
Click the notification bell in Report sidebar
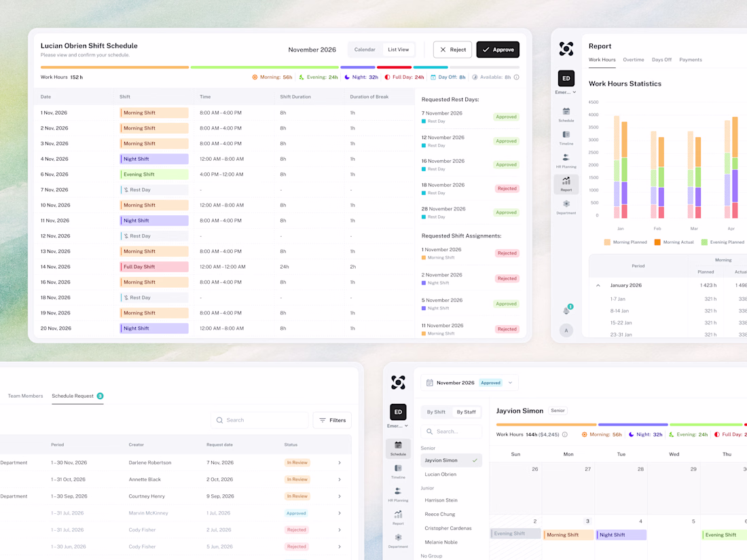pyautogui.click(x=566, y=310)
